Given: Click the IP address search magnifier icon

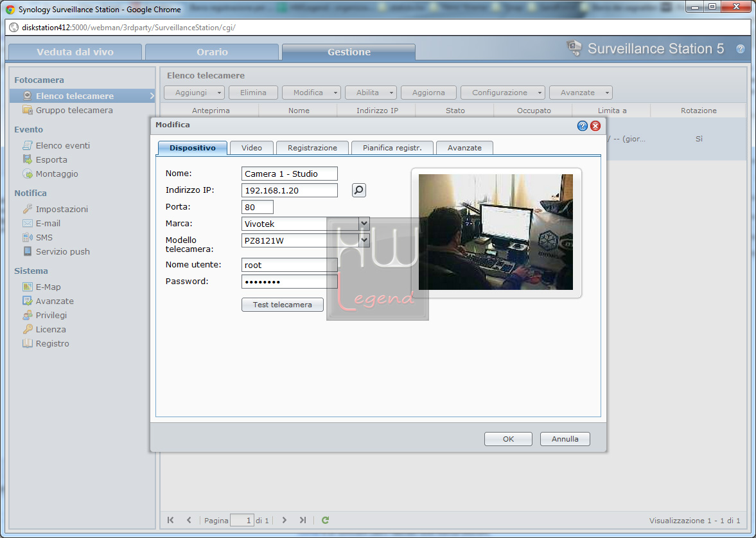Looking at the screenshot, I should [x=358, y=190].
